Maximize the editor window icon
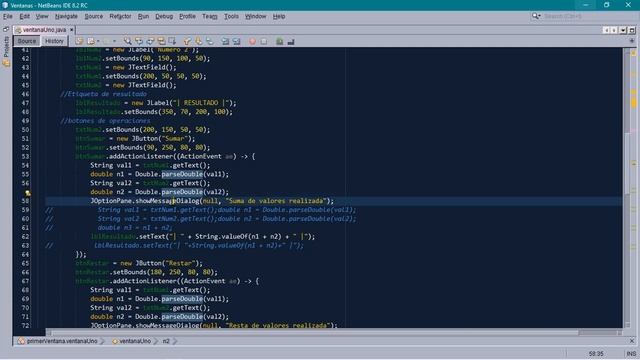This screenshot has height=360, width=640. [x=632, y=30]
